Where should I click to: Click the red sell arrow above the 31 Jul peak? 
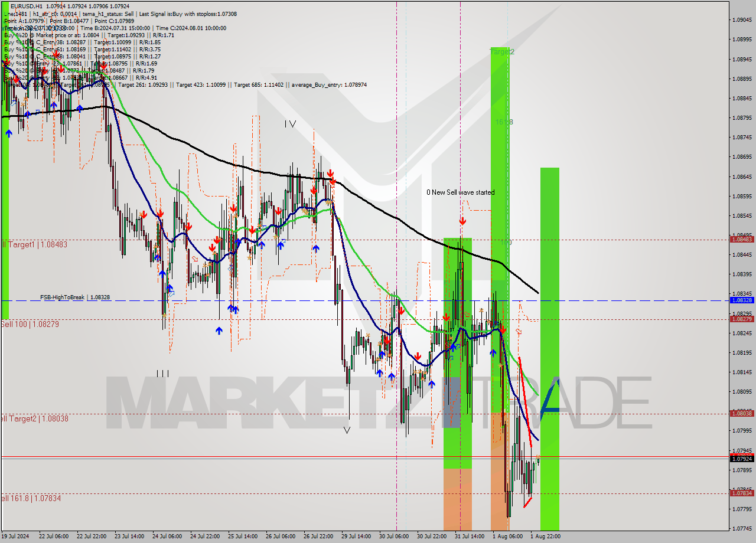click(x=462, y=221)
